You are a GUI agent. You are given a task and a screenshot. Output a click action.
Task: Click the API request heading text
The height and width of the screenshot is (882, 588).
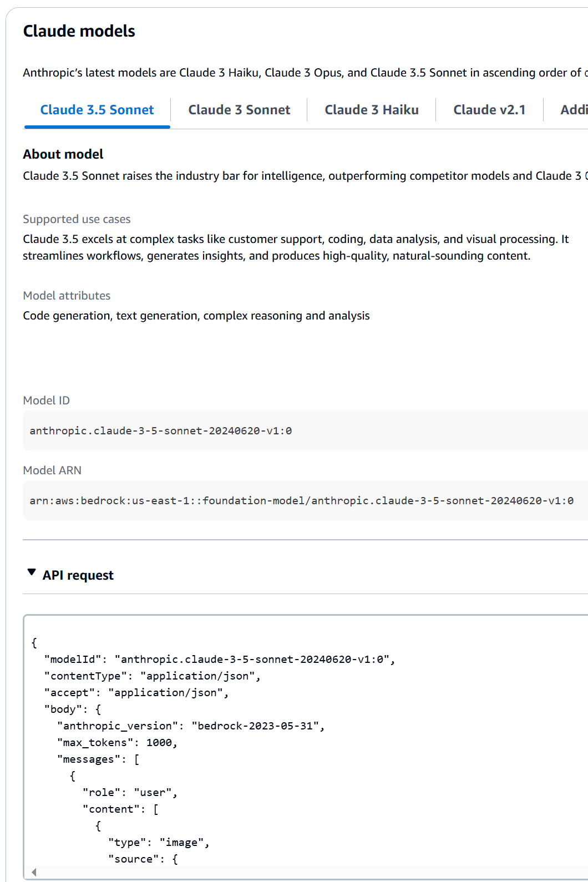pyautogui.click(x=78, y=576)
